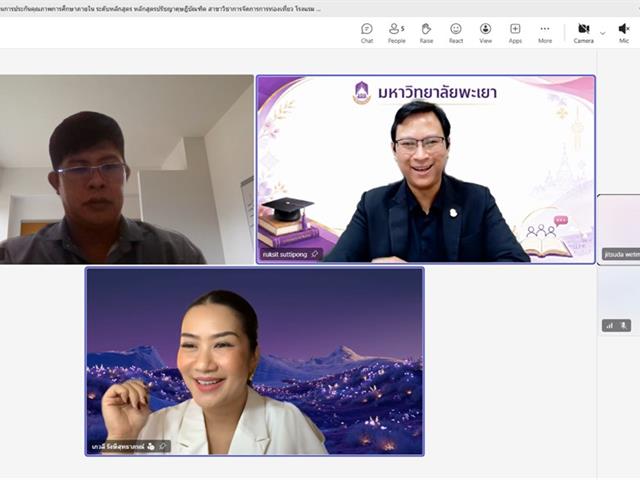640x480 pixels.
Task: Turn on the Camera
Action: [583, 33]
